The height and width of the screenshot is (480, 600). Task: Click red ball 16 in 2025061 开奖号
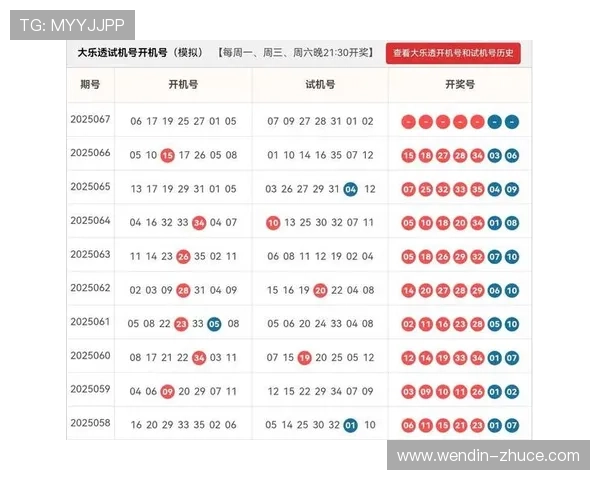(443, 325)
